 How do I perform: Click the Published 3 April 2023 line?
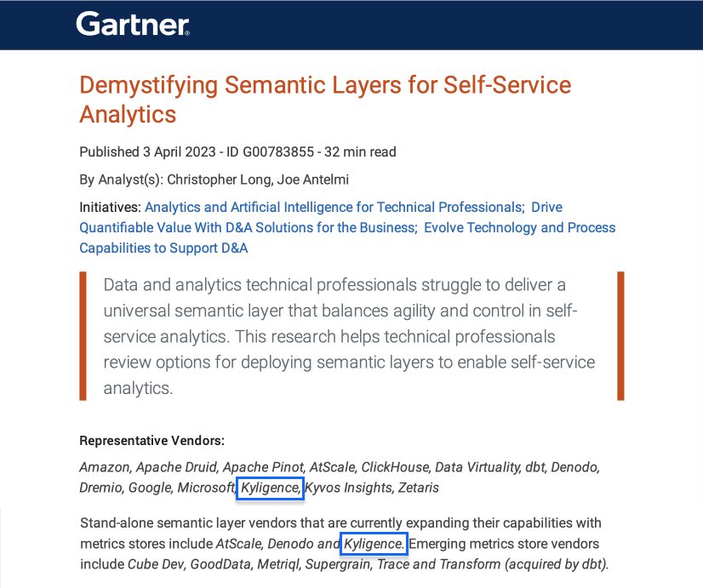pyautogui.click(x=237, y=152)
